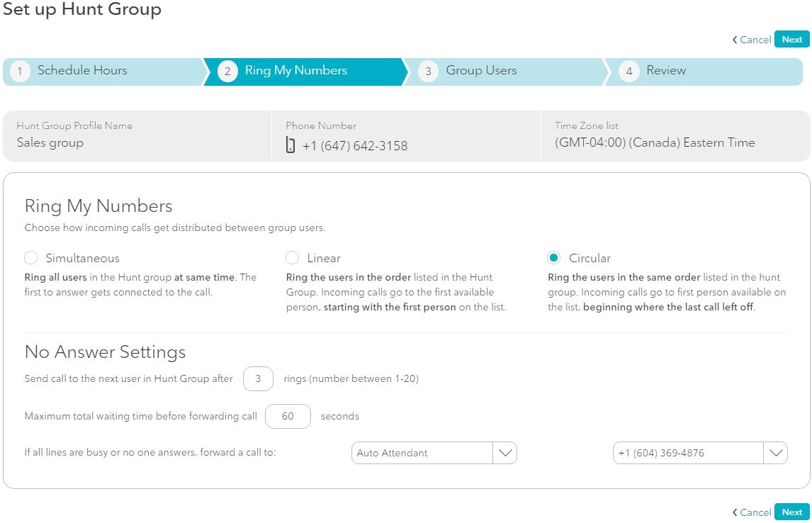Click the step 4 circle icon
This screenshot has width=812, height=523.
(629, 72)
